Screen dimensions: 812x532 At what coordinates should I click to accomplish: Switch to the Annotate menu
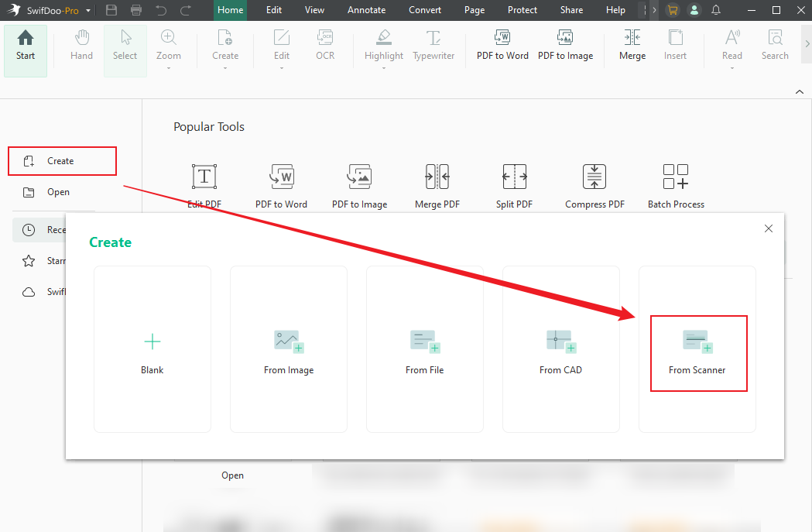tap(366, 10)
